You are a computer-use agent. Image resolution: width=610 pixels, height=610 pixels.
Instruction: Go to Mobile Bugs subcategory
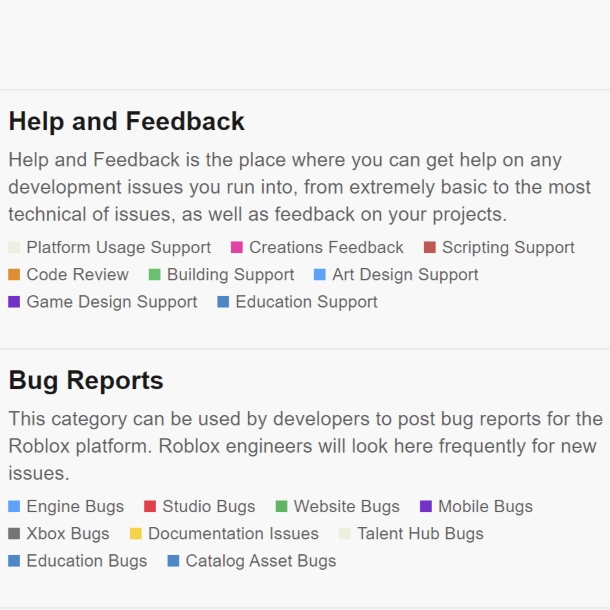point(477,507)
